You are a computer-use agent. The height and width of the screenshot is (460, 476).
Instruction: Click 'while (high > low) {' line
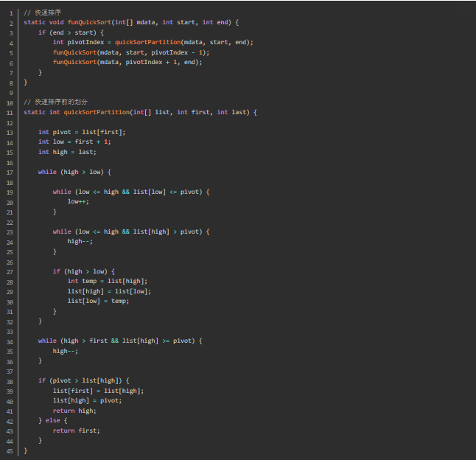tap(74, 172)
